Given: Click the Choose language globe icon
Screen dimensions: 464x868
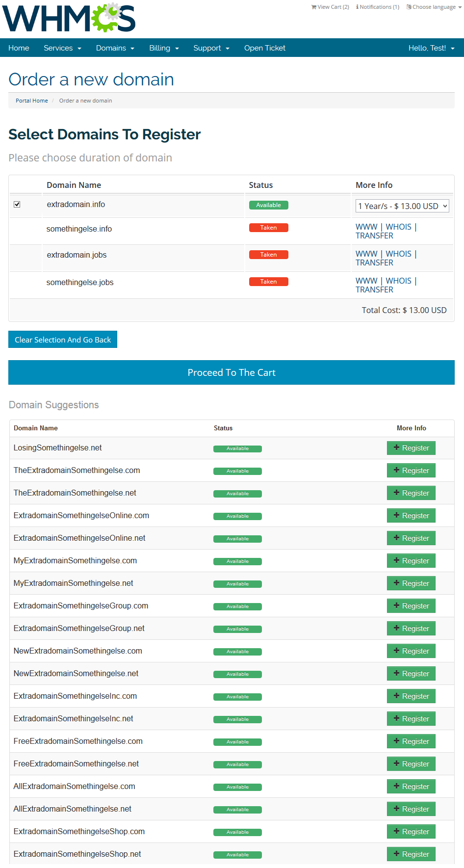Looking at the screenshot, I should pyautogui.click(x=409, y=7).
